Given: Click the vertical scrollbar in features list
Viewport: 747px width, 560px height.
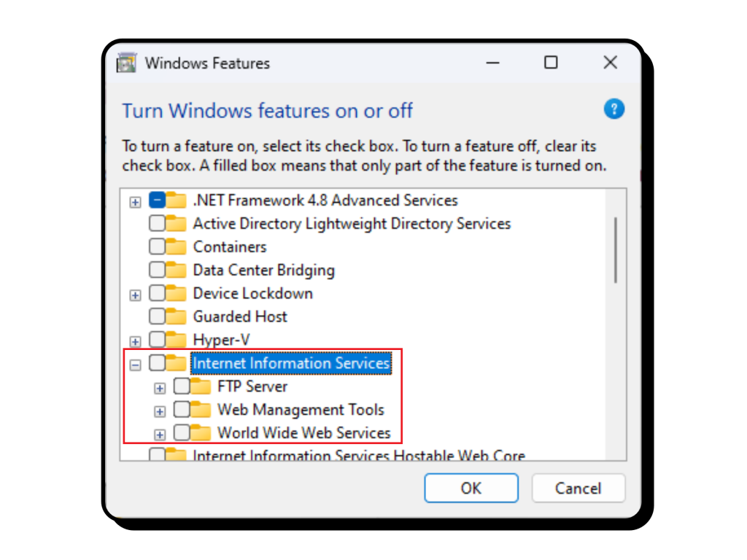Looking at the screenshot, I should tap(616, 249).
